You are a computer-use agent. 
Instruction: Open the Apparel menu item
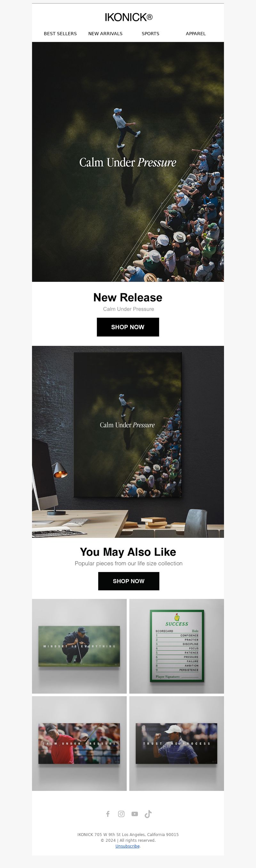[x=196, y=34]
